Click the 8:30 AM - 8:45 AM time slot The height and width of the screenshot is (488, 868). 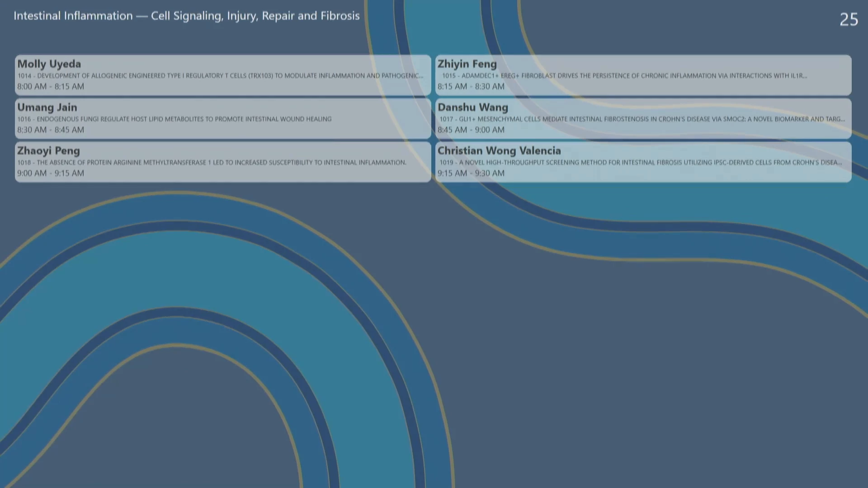[x=51, y=130]
